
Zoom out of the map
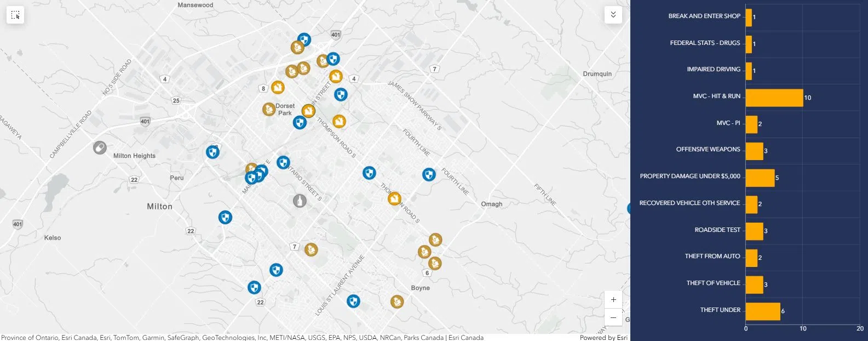[x=613, y=317]
